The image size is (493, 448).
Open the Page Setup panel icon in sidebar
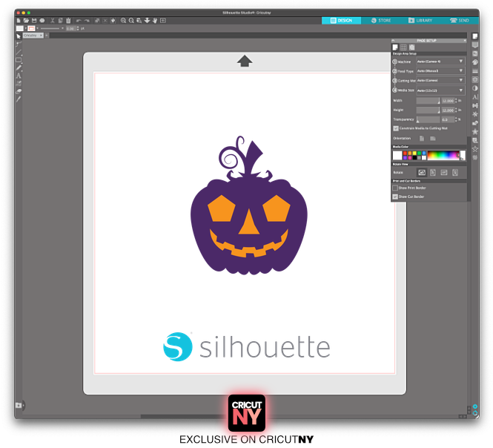pos(475,36)
